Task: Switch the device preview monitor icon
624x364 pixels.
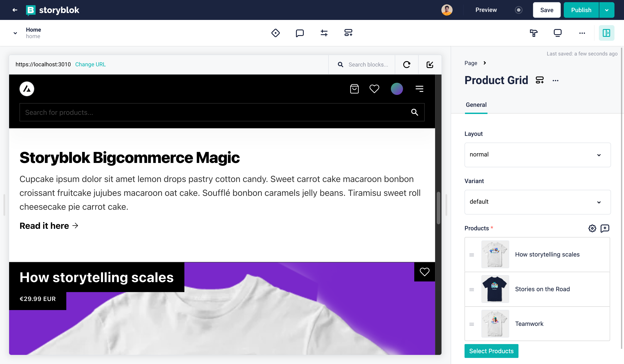Action: (x=557, y=33)
